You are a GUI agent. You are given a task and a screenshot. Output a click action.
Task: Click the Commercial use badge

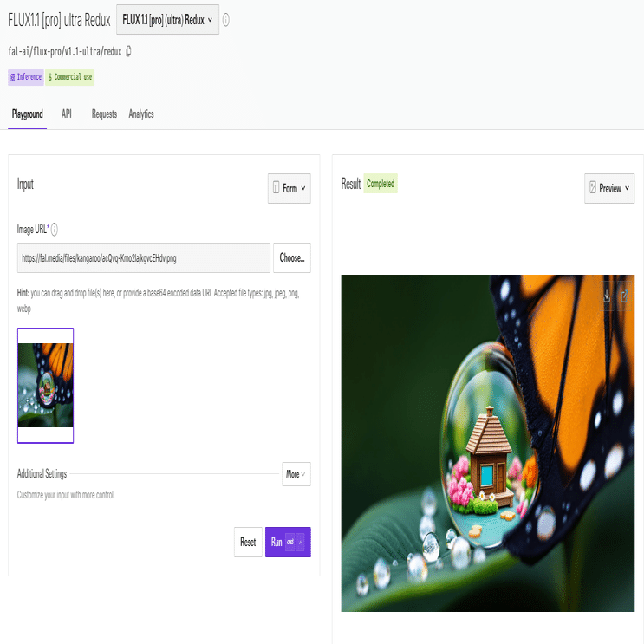pos(70,77)
